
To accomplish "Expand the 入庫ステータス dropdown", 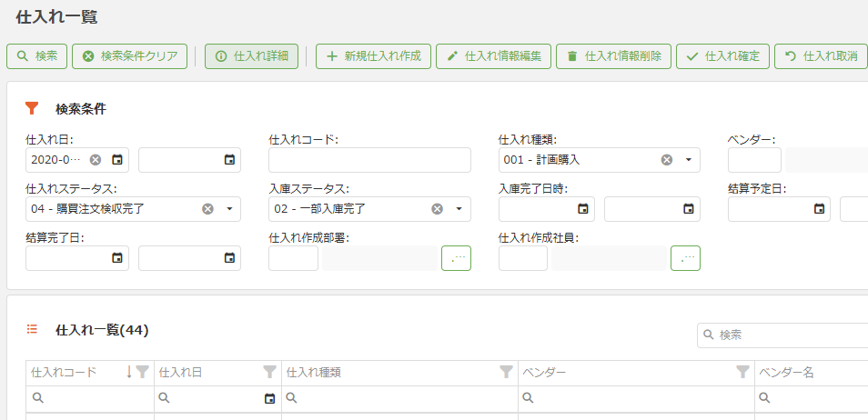I will (459, 209).
